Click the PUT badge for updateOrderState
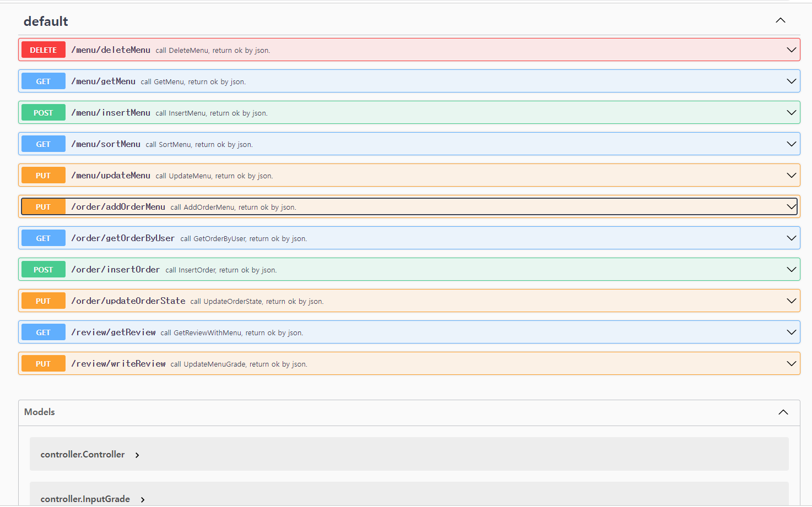The height and width of the screenshot is (507, 812). point(44,301)
